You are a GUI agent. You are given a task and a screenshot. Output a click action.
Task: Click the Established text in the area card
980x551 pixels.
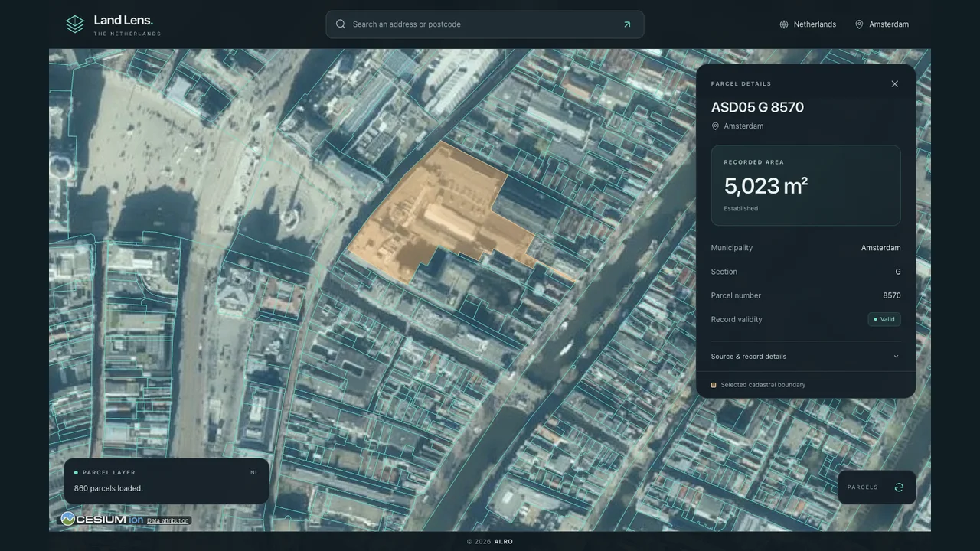(x=741, y=208)
